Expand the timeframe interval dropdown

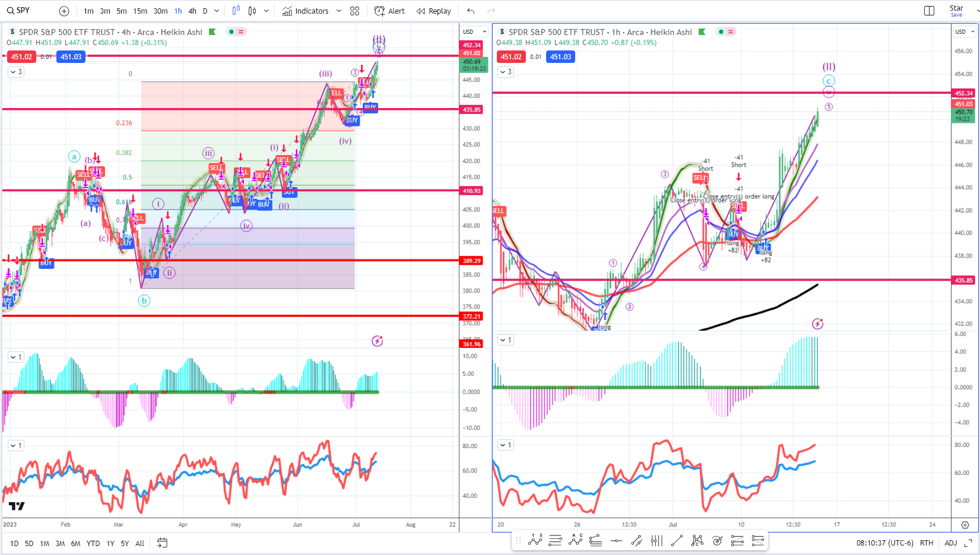[217, 11]
